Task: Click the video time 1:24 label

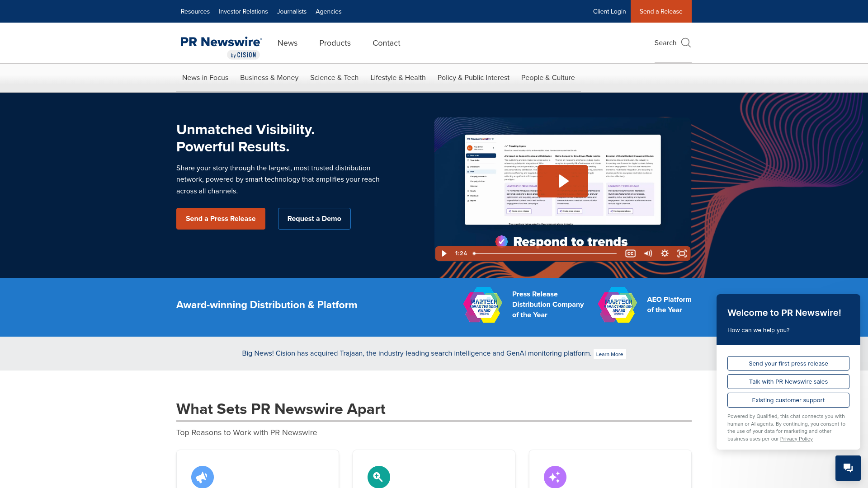Action: click(x=461, y=253)
